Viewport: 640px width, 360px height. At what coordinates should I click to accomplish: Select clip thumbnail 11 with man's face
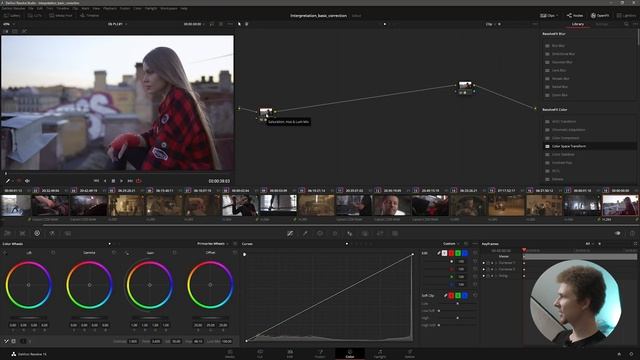391,205
